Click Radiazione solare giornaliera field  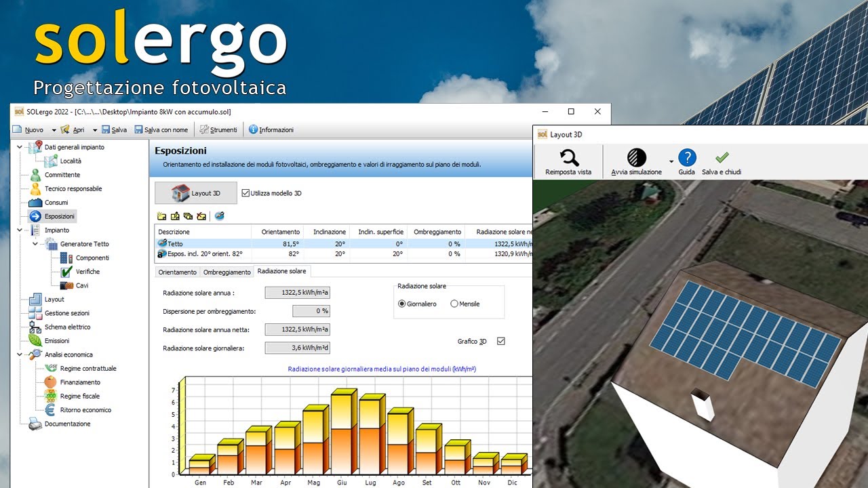(x=297, y=348)
